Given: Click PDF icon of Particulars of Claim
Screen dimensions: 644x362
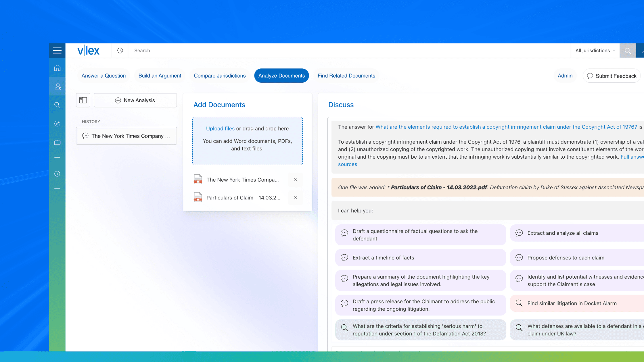Looking at the screenshot, I should 198,197.
